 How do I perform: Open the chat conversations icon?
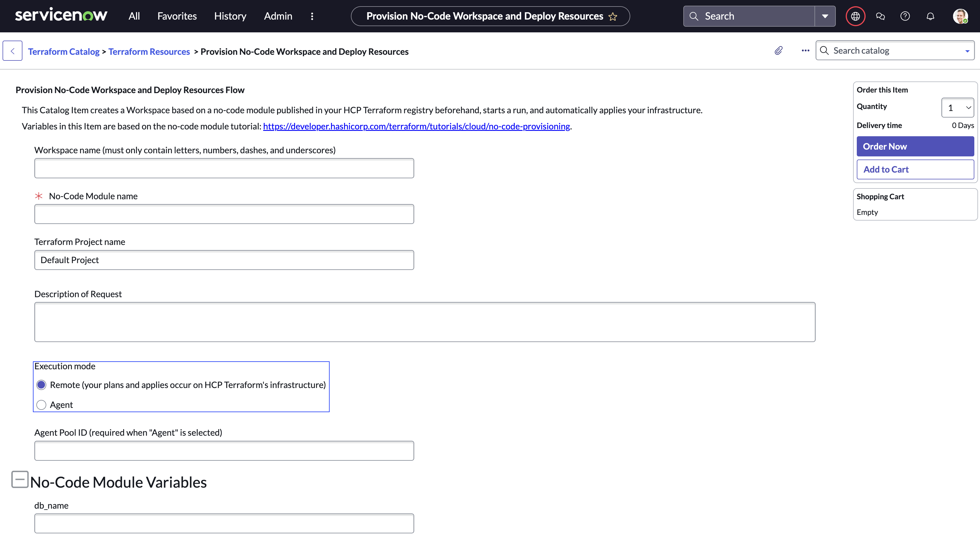pos(880,16)
